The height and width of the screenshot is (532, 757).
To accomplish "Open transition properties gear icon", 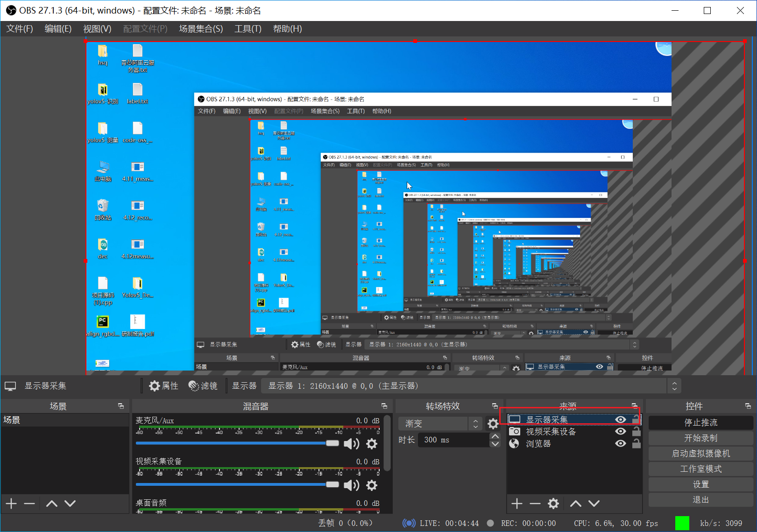I will point(493,423).
